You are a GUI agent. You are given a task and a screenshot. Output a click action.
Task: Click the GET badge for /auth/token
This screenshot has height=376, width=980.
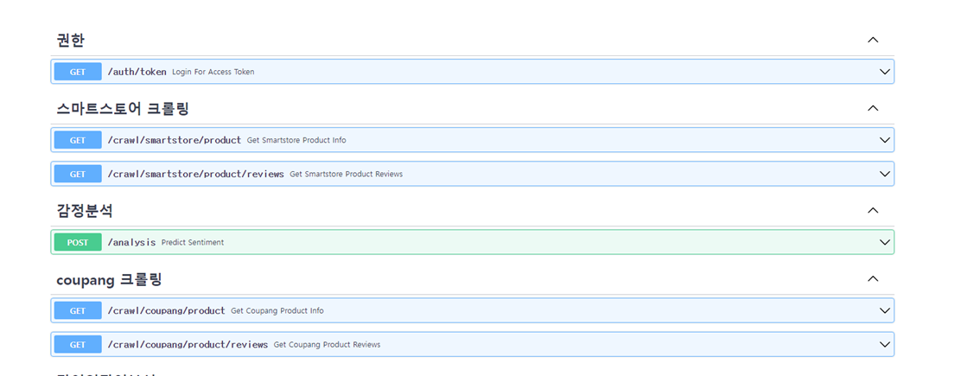click(x=78, y=72)
